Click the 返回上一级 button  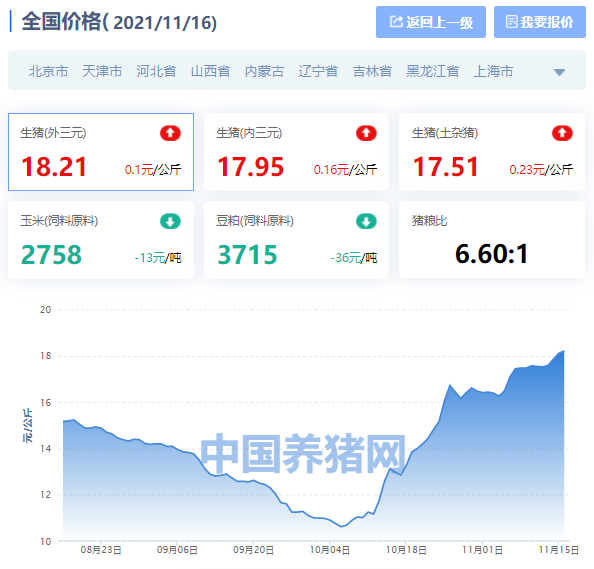point(431,22)
